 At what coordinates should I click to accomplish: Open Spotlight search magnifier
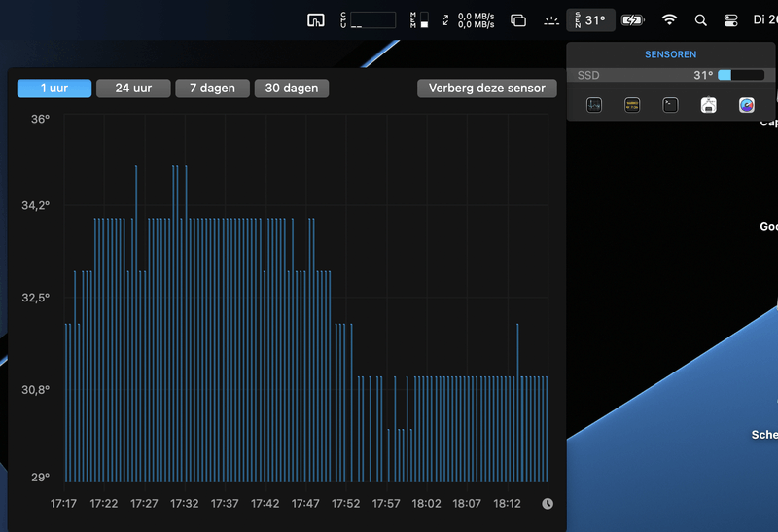700,20
